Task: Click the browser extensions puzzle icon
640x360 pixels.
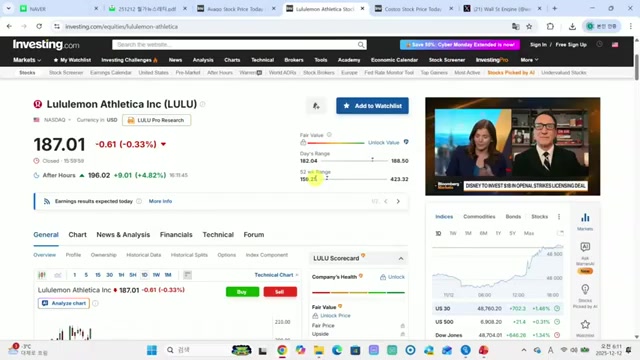Action: coord(550,27)
